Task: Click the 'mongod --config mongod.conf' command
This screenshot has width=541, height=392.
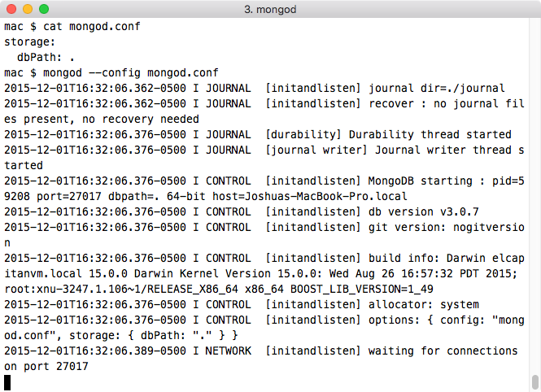Action: (131, 72)
